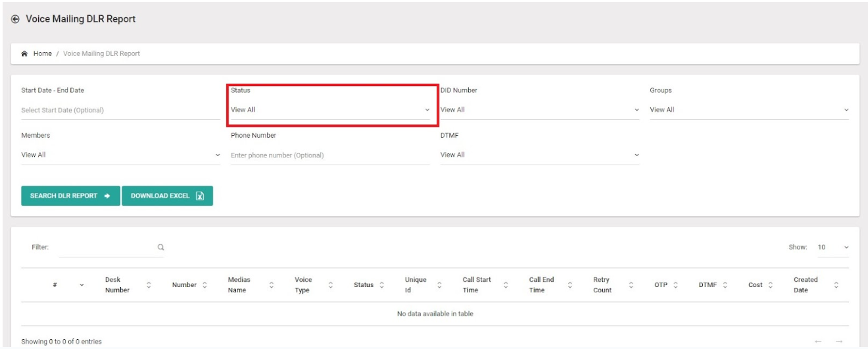The height and width of the screenshot is (349, 868).
Task: Change the Show entries count dropdown
Action: (832, 248)
